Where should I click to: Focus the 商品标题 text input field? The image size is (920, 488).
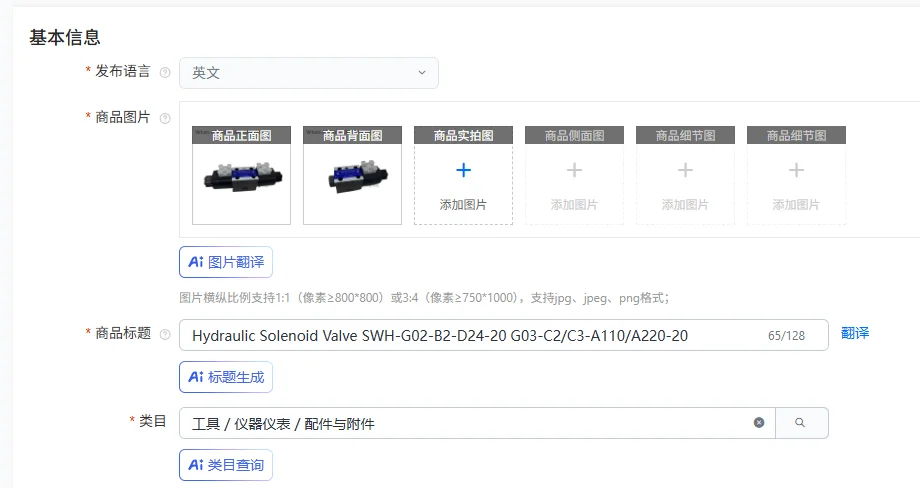503,335
